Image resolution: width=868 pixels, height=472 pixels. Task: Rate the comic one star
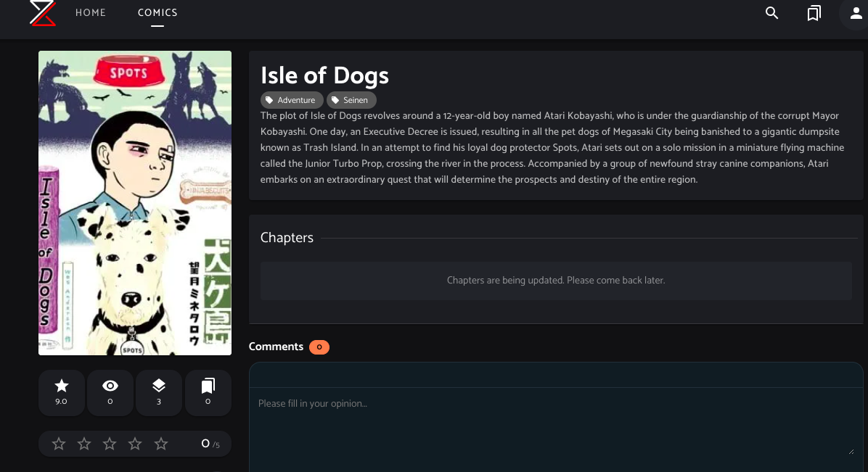click(59, 444)
